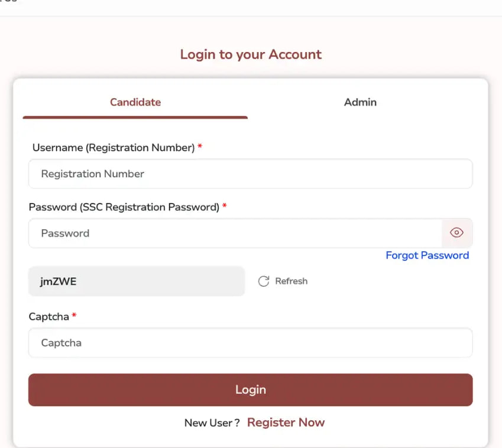Viewport: 502px width, 448px height.
Task: Click the "New User ?" text
Action: tap(212, 423)
